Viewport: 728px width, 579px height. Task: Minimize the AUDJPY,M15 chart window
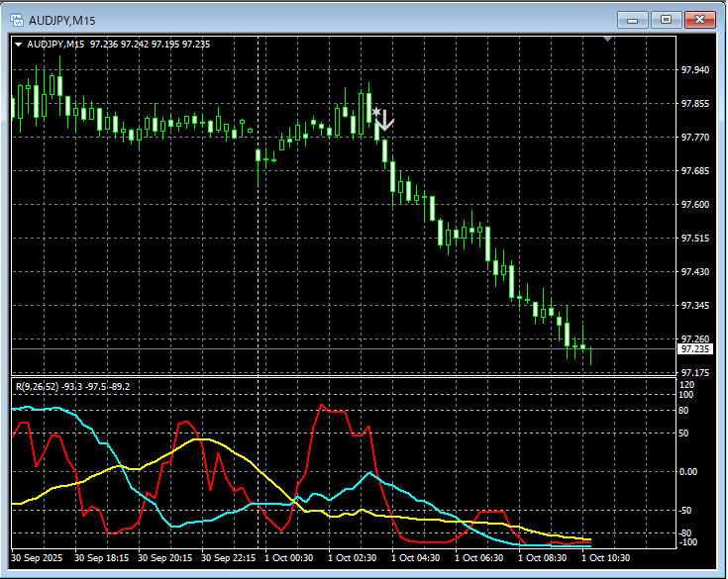point(632,20)
